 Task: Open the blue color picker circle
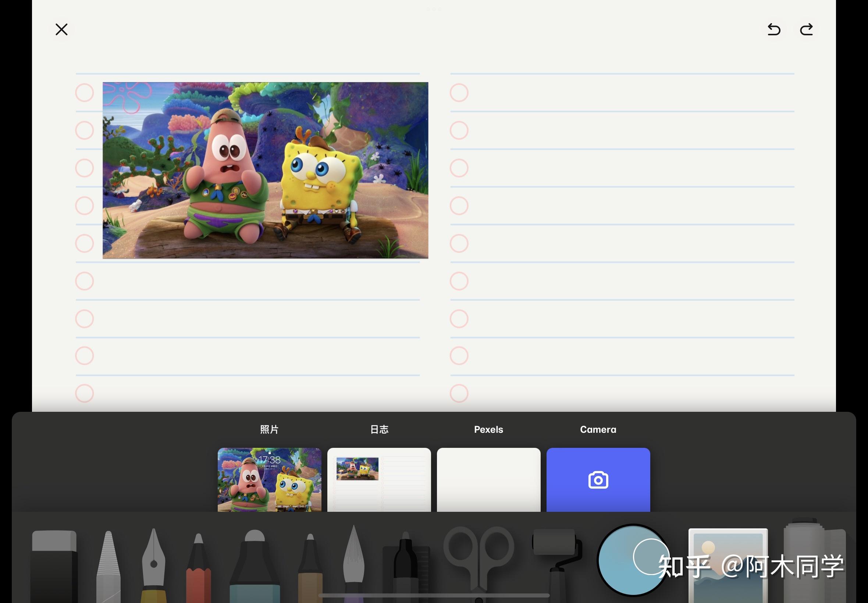(x=633, y=560)
